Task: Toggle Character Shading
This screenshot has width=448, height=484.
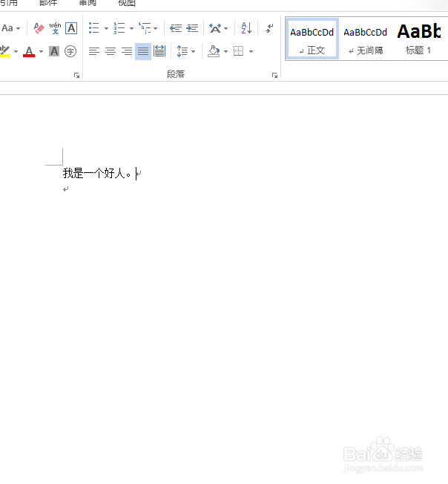Action: click(54, 51)
